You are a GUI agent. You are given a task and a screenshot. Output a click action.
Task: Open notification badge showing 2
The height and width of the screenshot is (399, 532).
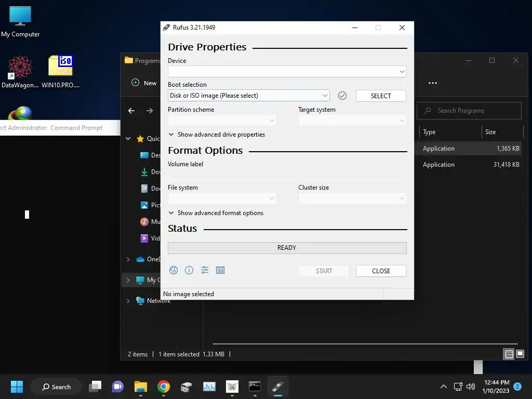point(517,387)
